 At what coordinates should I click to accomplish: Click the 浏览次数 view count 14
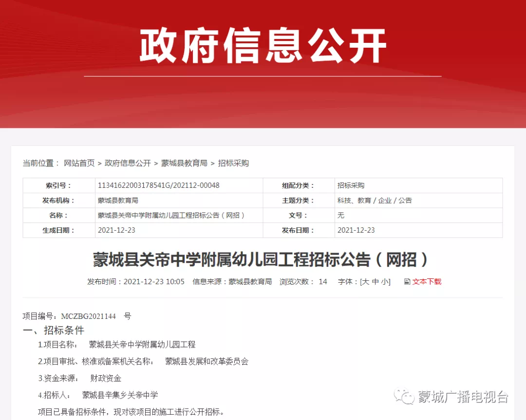point(323,282)
